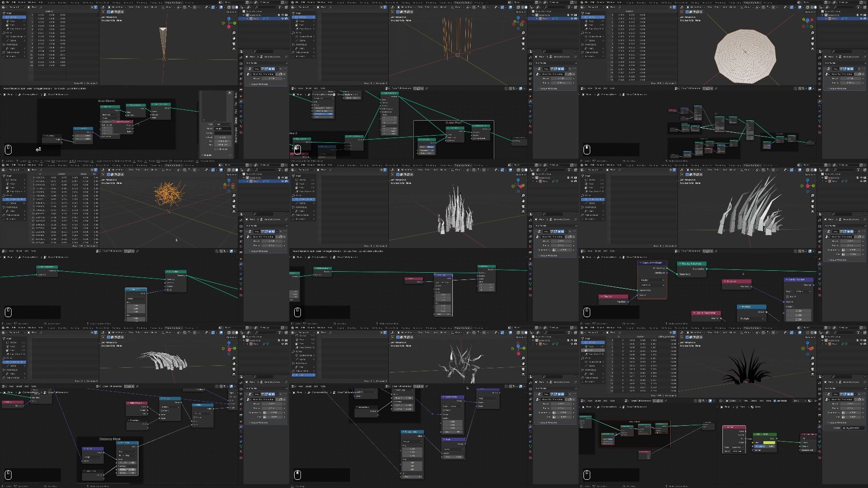Toggle Use Nodes checkbox in black-grass shader editor
The image size is (868, 488).
(x=775, y=401)
